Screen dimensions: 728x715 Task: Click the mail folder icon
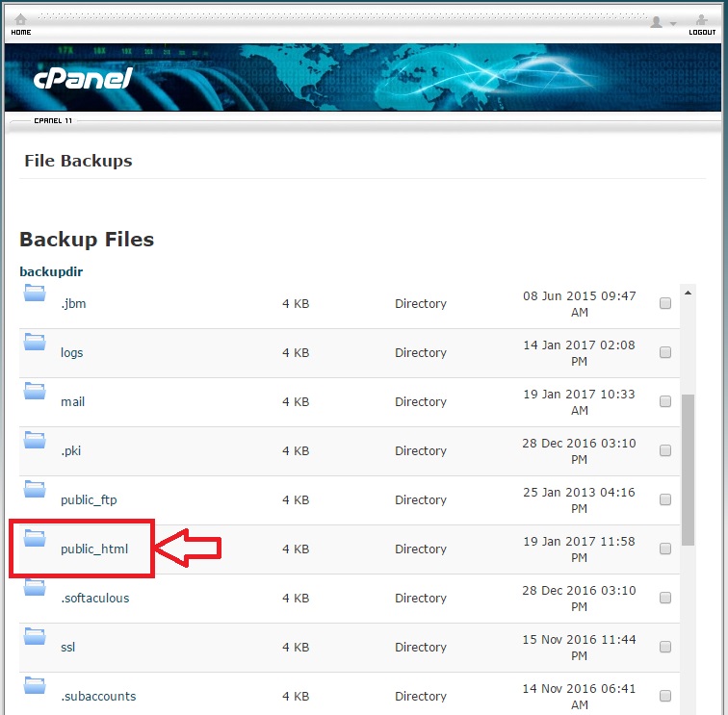pyautogui.click(x=35, y=391)
